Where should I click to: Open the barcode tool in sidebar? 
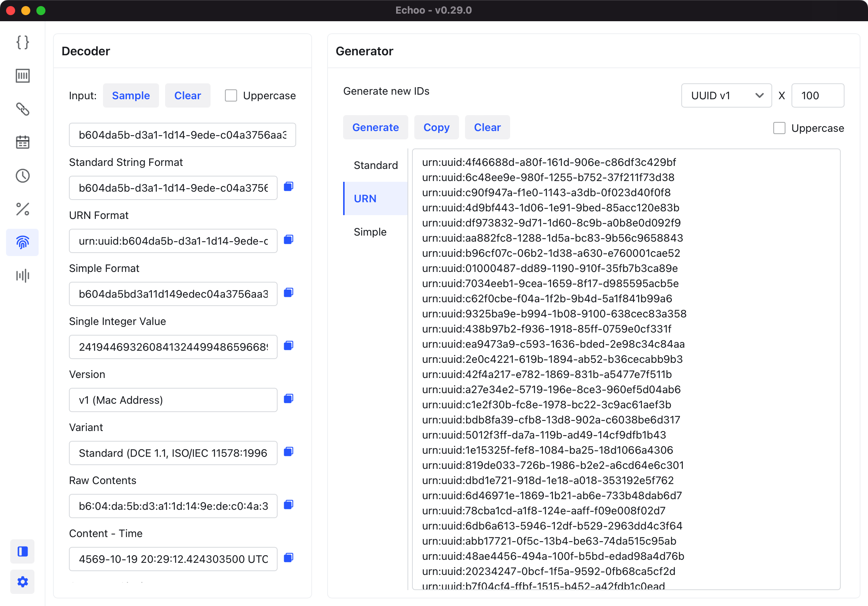point(23,76)
